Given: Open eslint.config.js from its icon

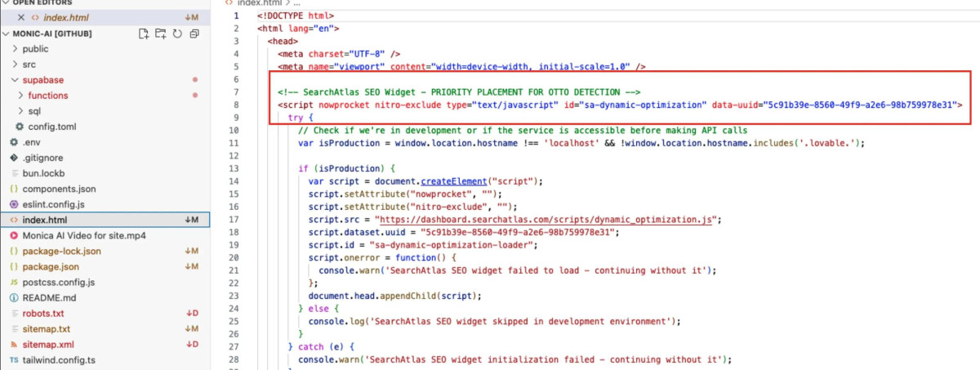Looking at the screenshot, I should [x=14, y=204].
